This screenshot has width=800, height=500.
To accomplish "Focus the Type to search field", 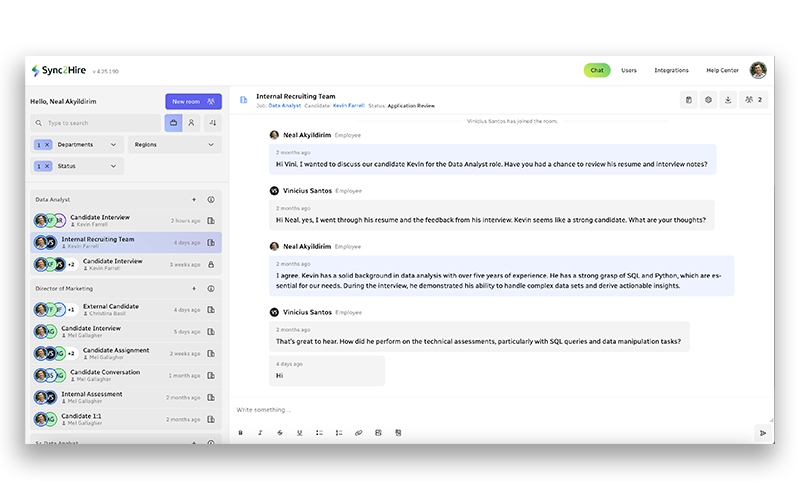I will click(x=95, y=123).
